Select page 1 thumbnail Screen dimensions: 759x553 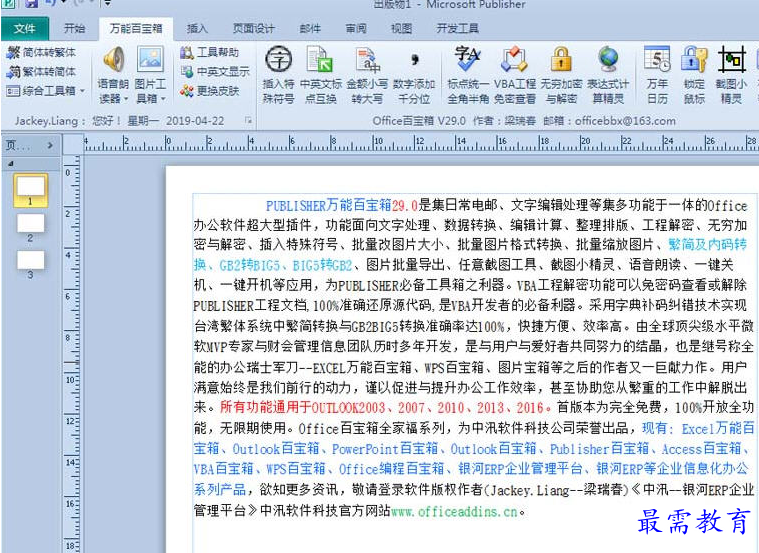tap(30, 190)
